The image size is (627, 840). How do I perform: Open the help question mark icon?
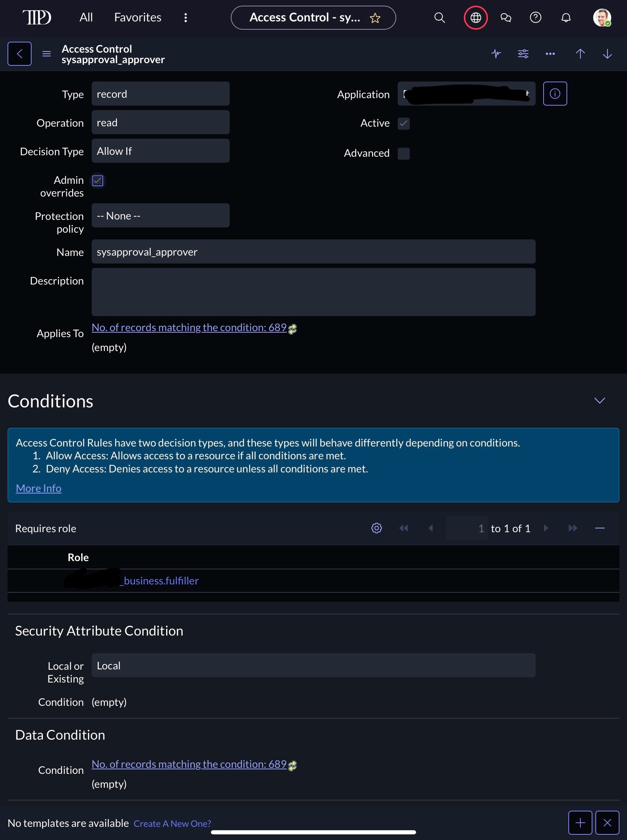pos(536,17)
